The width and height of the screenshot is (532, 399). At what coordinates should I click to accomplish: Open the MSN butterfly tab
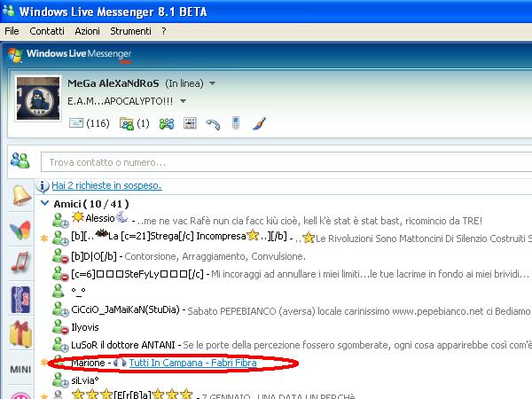pyautogui.click(x=20, y=230)
